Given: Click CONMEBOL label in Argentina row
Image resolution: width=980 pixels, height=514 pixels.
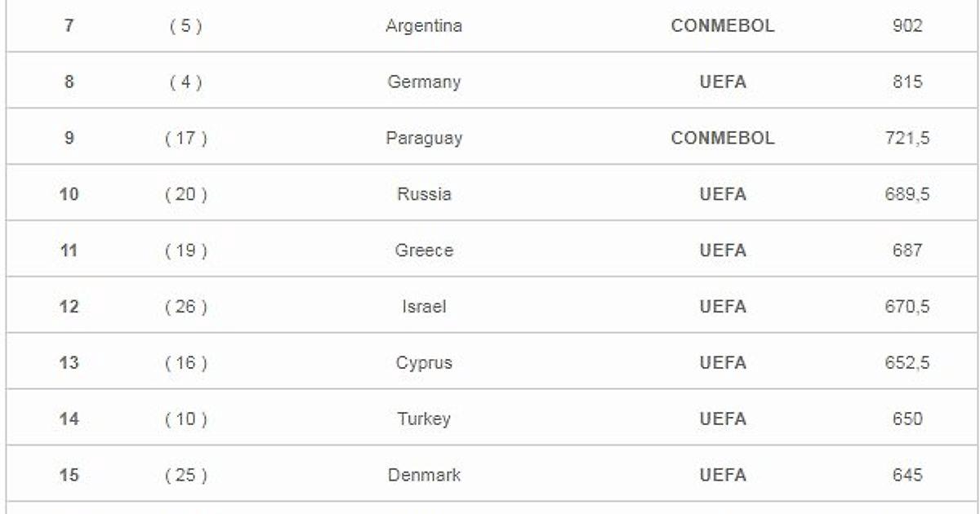Looking at the screenshot, I should pos(723,26).
